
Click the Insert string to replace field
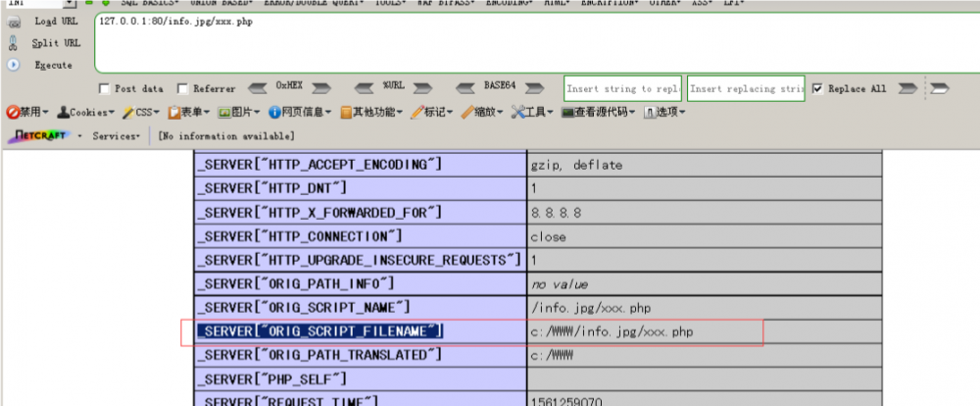point(622,89)
